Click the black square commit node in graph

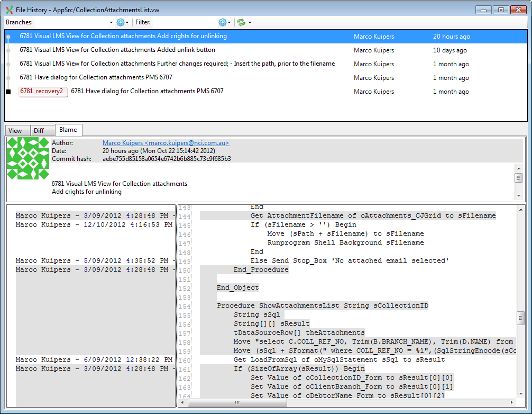coord(8,92)
